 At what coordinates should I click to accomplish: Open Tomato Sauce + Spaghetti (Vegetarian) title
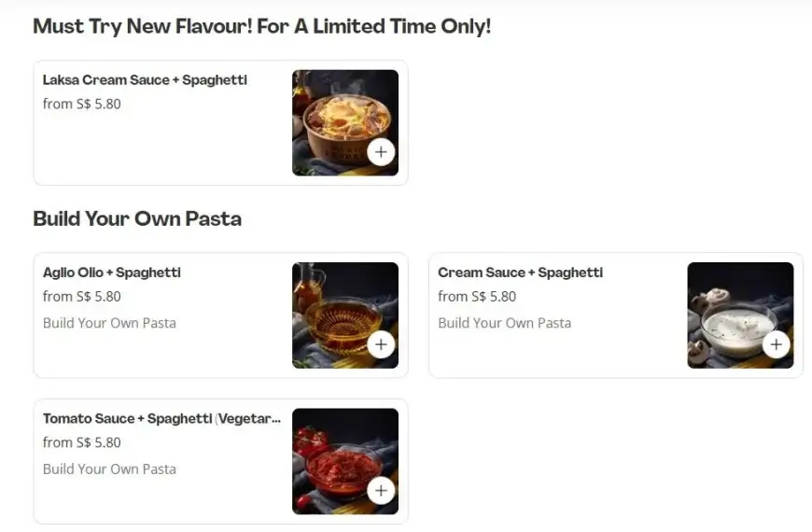pos(161,418)
